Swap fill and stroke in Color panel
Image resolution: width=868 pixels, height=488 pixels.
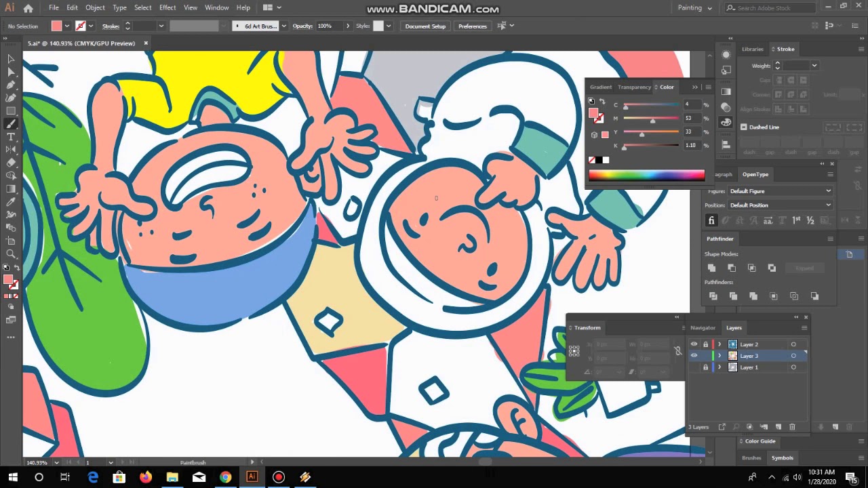tap(601, 102)
